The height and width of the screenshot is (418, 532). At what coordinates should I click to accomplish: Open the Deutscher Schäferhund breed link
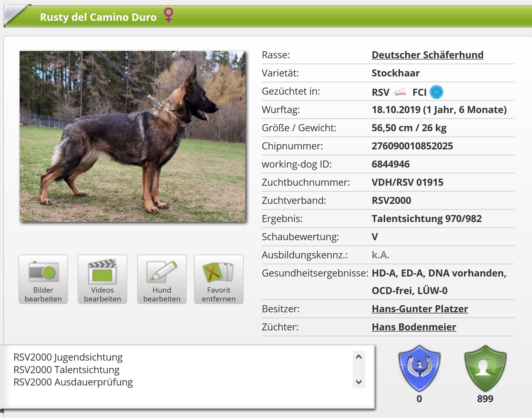427,55
